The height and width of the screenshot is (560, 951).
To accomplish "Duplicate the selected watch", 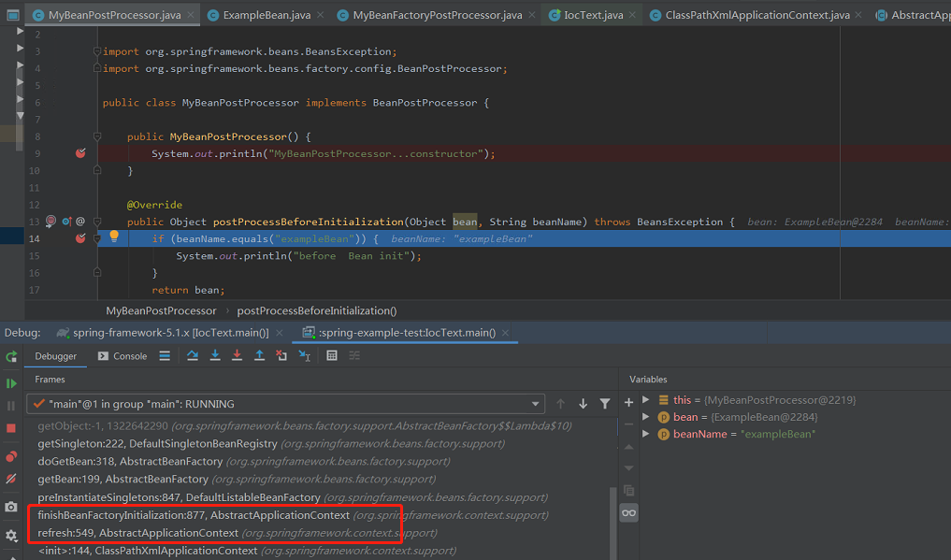I will coord(629,490).
